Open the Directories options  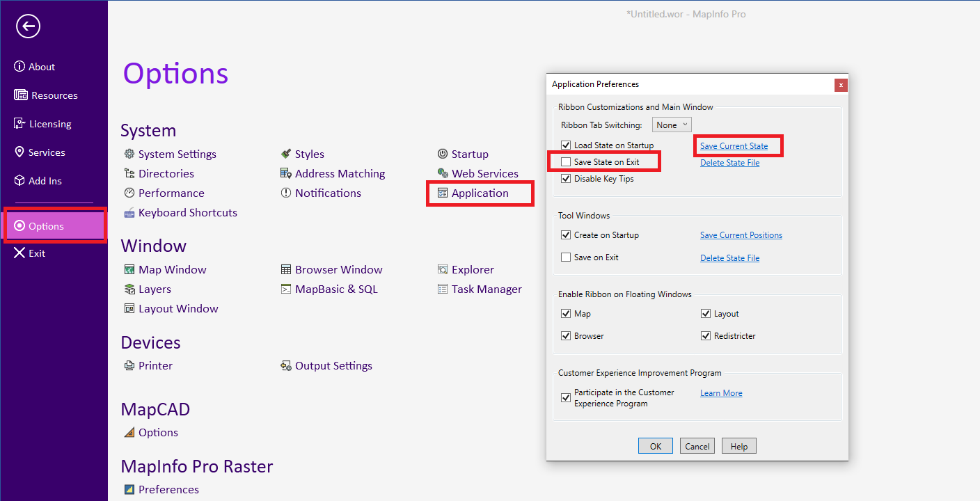click(x=159, y=173)
